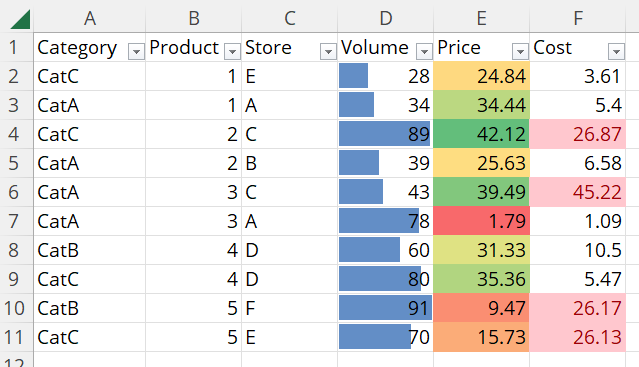Click the Cost cell 10.5
This screenshot has width=639, height=367.
tap(577, 250)
